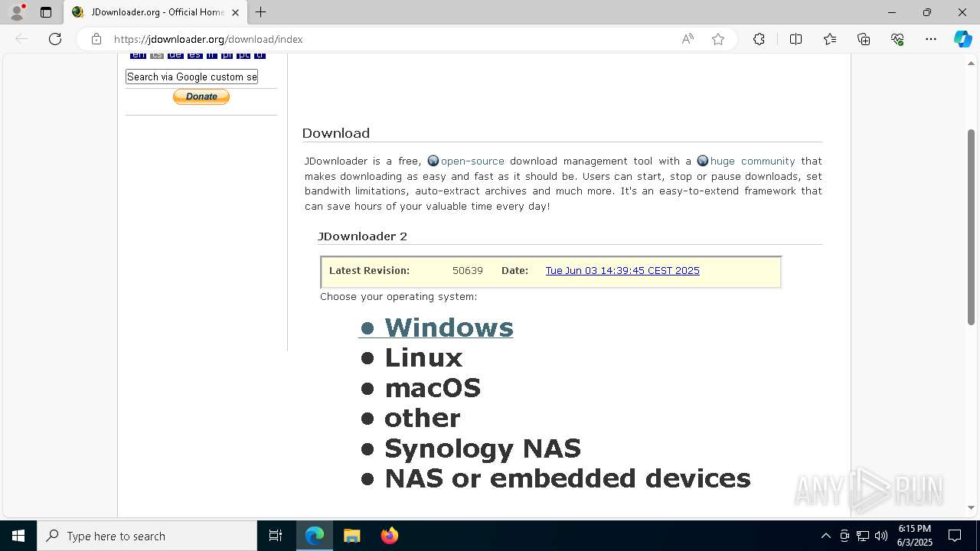Open the Favorites list icon
Screen dimensions: 980x551
pyautogui.click(x=830, y=39)
